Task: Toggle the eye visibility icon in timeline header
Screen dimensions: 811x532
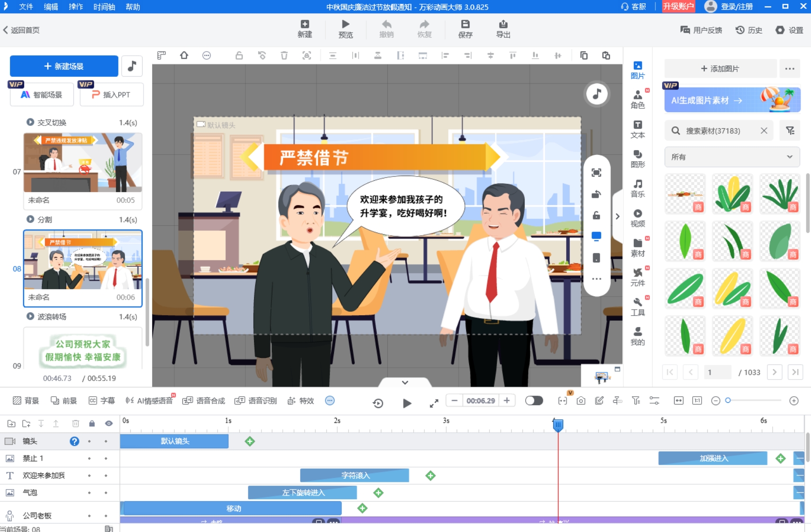Action: (108, 424)
